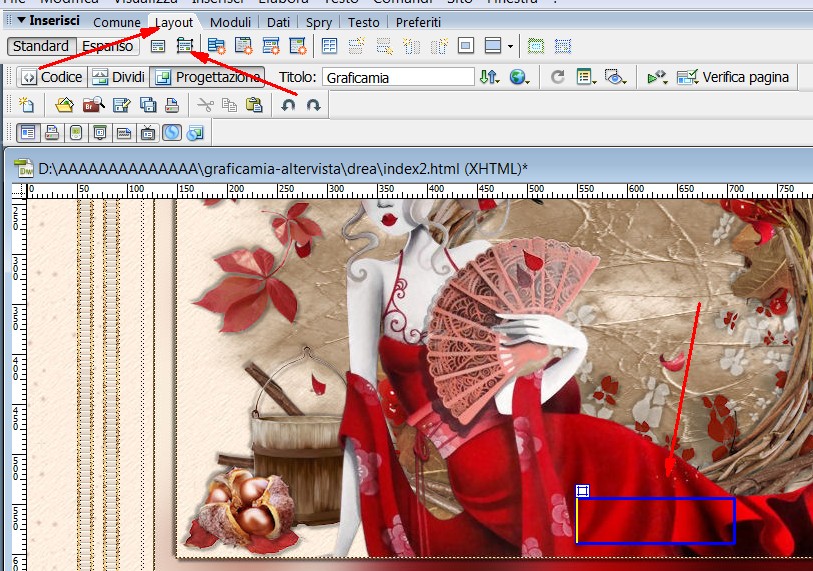This screenshot has height=571, width=813.
Task: Save the current document
Action: coord(122,105)
